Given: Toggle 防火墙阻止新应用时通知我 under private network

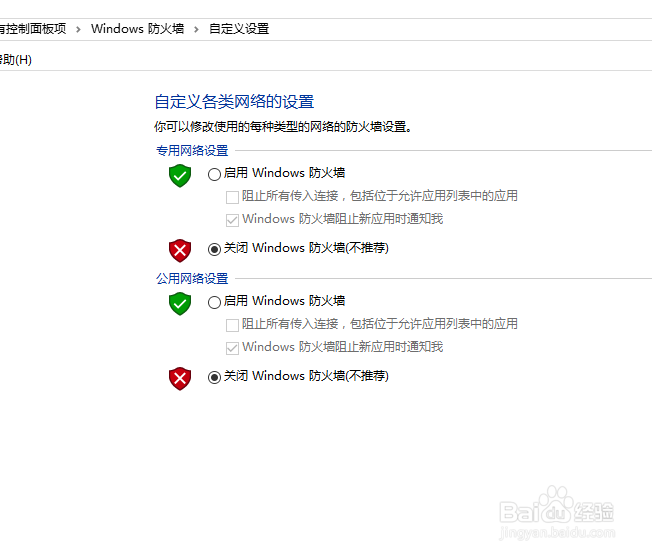Looking at the screenshot, I should pos(232,220).
